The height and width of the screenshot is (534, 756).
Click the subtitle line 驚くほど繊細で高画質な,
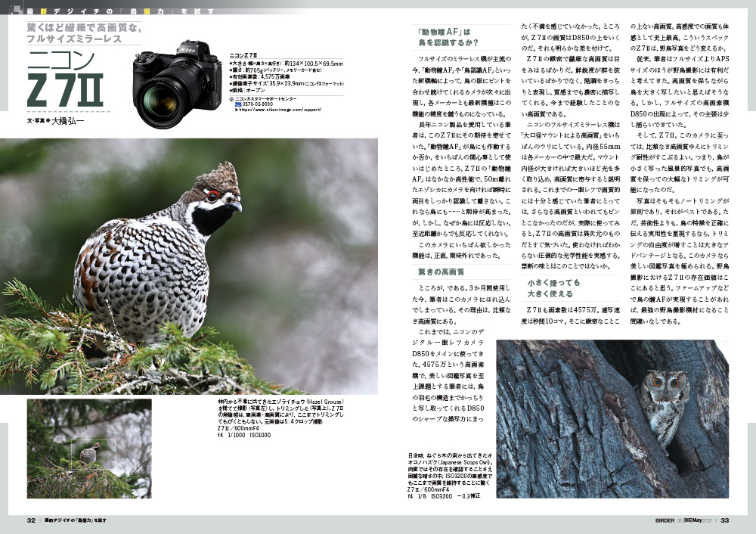click(x=84, y=27)
